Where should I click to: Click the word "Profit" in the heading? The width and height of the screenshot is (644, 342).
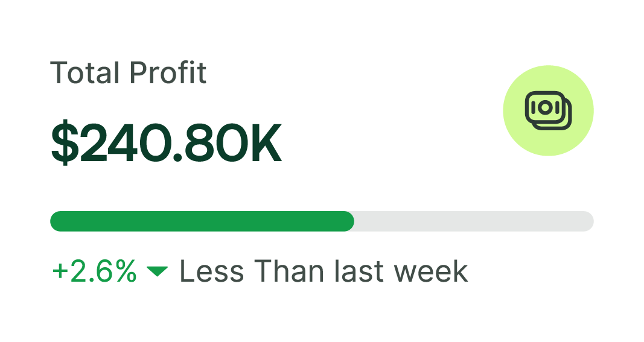tap(168, 73)
